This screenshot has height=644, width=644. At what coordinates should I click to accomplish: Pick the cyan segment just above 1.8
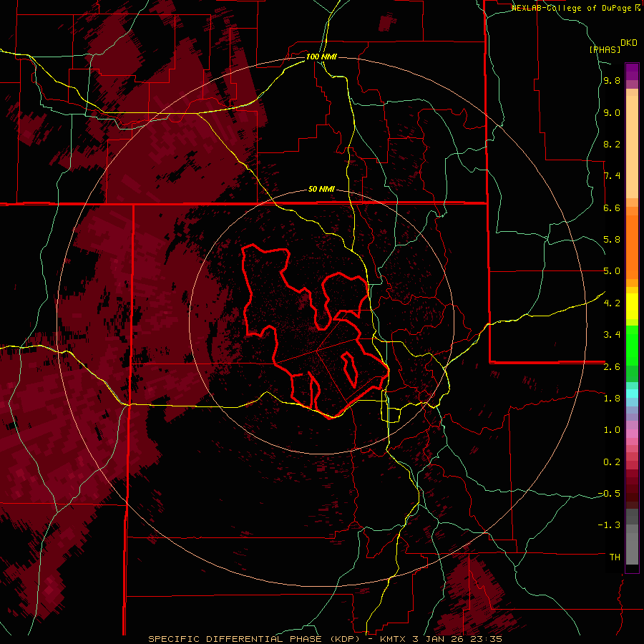tap(632, 394)
